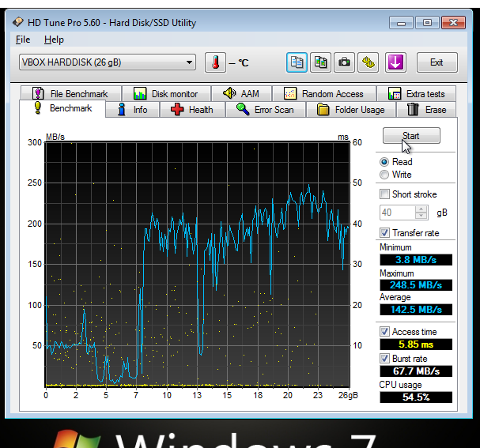Click the Erase trash can icon
Viewport: 480px width, 448px height.
point(413,109)
